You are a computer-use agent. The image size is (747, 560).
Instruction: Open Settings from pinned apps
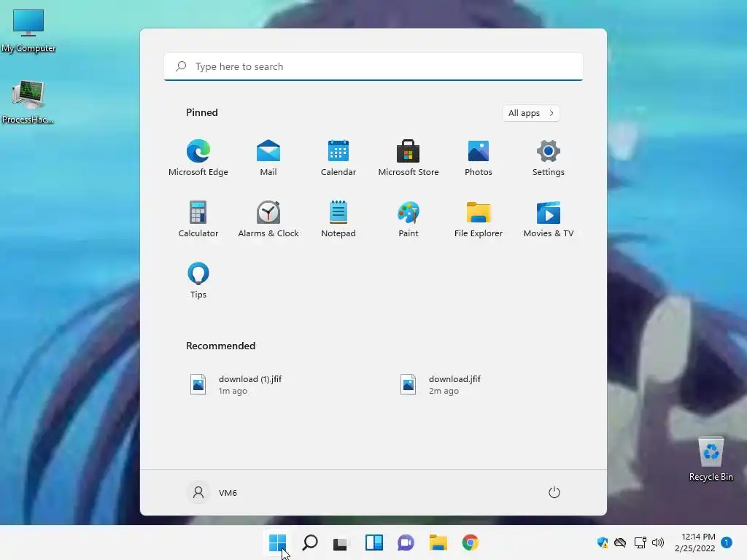(549, 157)
